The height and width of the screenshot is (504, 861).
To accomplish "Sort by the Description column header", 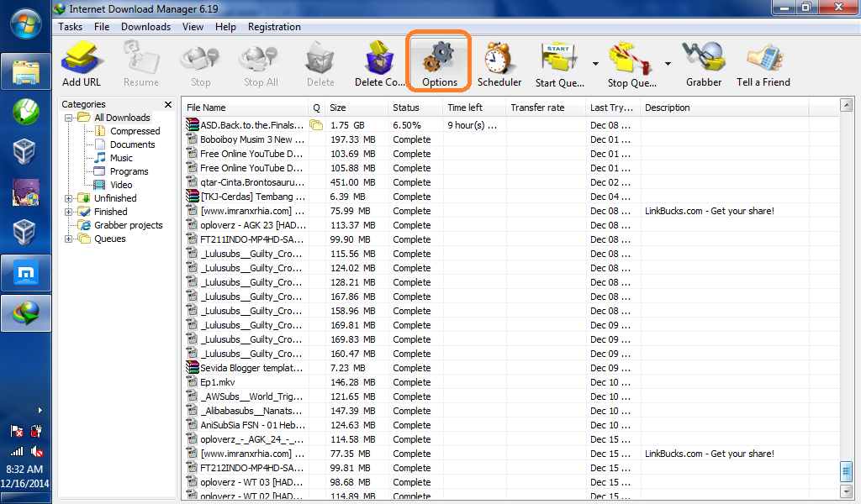I will (724, 108).
